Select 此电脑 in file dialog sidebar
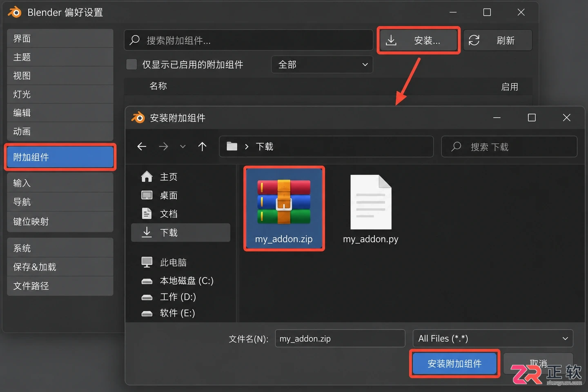Image resolution: width=588 pixels, height=392 pixels. [x=180, y=262]
